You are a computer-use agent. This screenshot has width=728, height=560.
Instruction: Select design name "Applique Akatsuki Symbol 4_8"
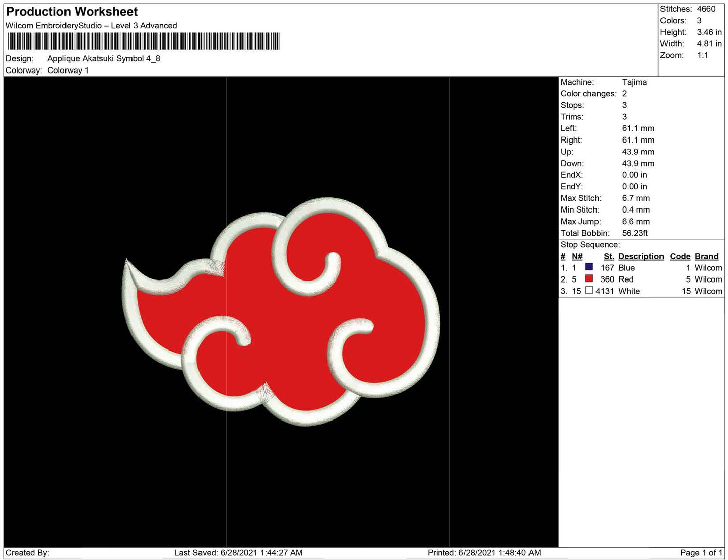coord(104,58)
